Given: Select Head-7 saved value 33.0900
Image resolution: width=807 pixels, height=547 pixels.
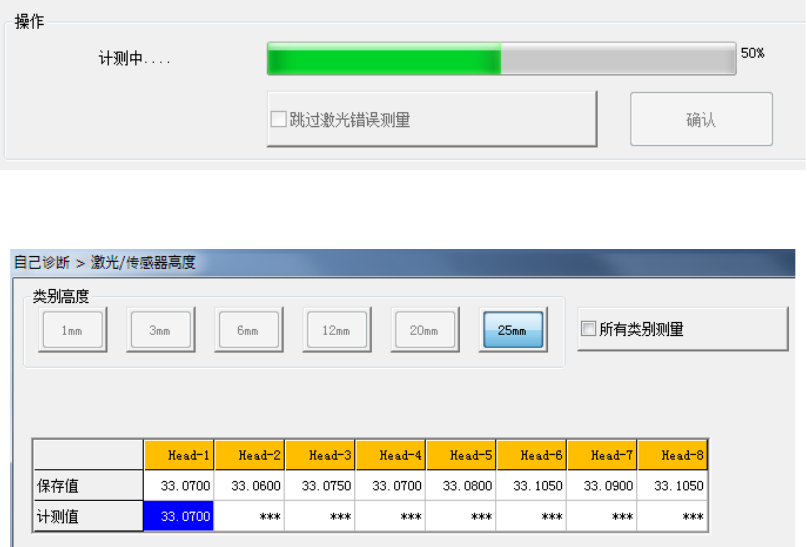Looking at the screenshot, I should [602, 485].
